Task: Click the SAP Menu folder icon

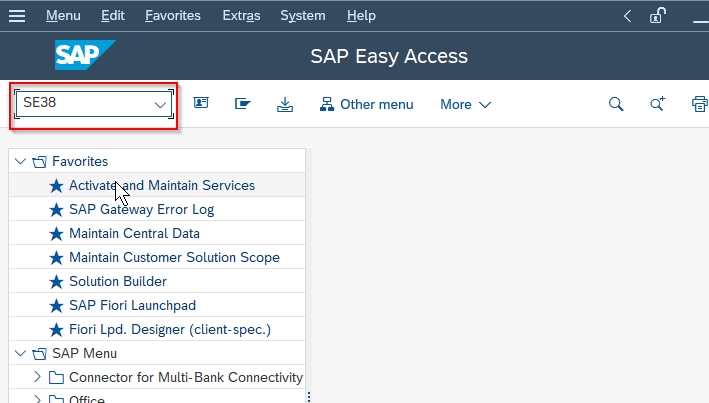Action: click(x=40, y=353)
